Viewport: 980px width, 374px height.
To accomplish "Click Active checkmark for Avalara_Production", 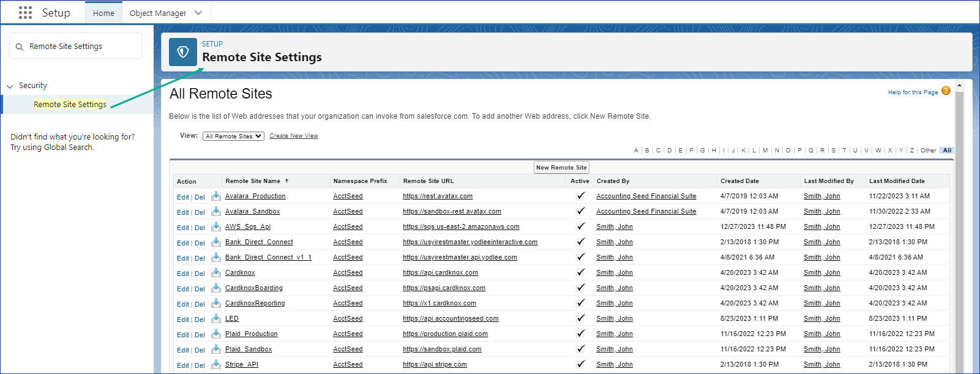I will pos(580,196).
